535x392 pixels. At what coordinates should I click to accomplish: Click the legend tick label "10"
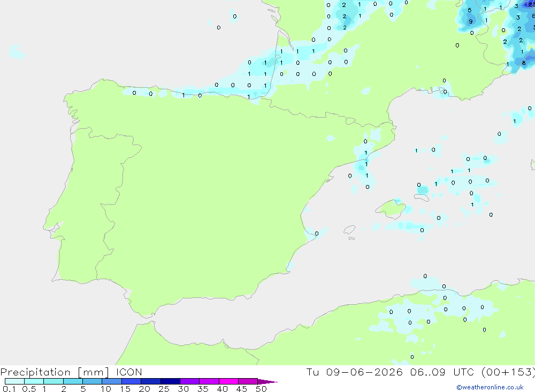[x=105, y=389]
